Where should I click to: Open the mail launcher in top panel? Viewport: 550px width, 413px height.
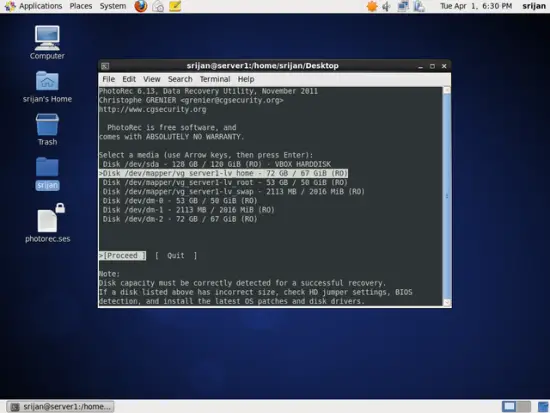coord(158,6)
